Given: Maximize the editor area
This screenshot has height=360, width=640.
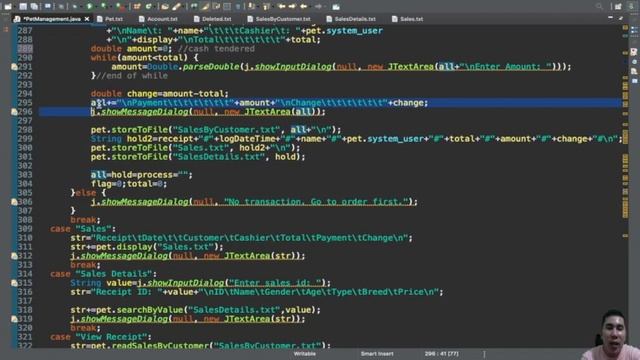Looking at the screenshot, I should (x=621, y=18).
